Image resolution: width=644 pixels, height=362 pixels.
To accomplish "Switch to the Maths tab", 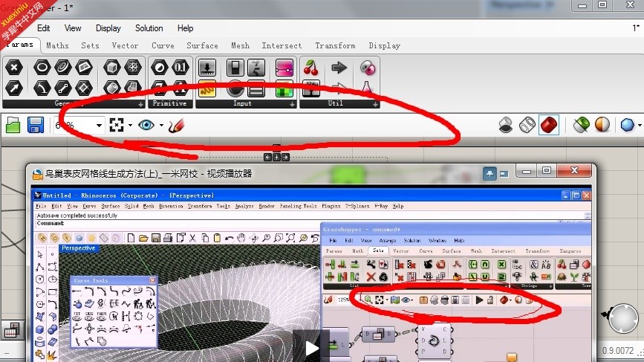I will click(x=57, y=45).
